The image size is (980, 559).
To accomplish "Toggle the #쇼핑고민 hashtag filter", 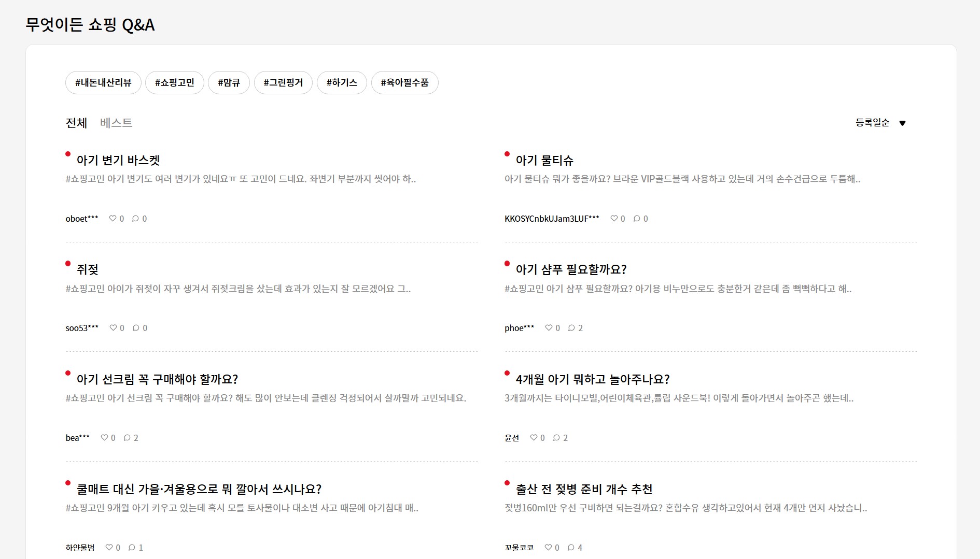I will tap(175, 82).
